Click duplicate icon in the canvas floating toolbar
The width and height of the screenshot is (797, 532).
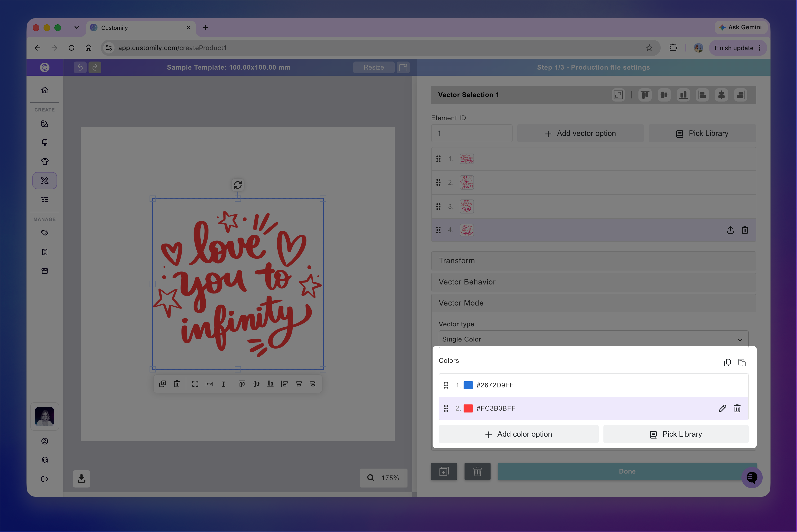(163, 384)
